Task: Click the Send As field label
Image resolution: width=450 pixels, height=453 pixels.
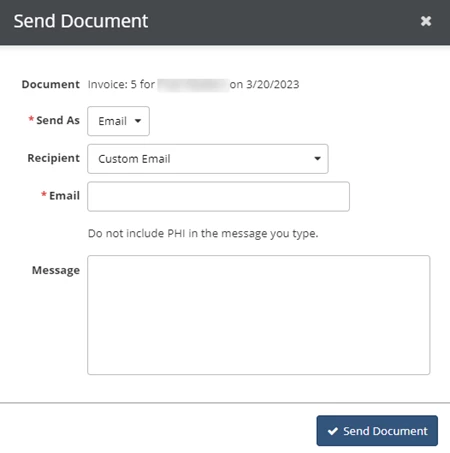Action: point(58,120)
